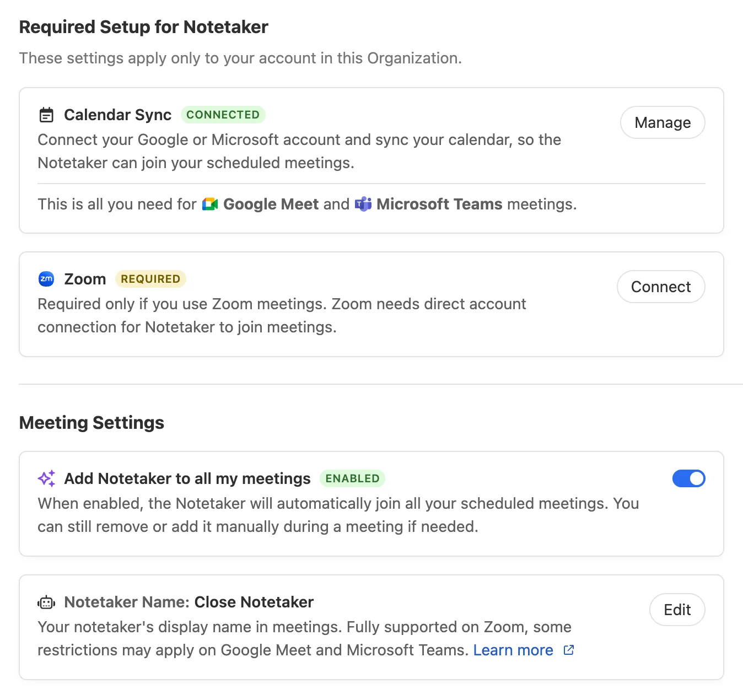This screenshot has width=743, height=700.
Task: Click the purple sparkle Notetaker icon
Action: click(46, 478)
